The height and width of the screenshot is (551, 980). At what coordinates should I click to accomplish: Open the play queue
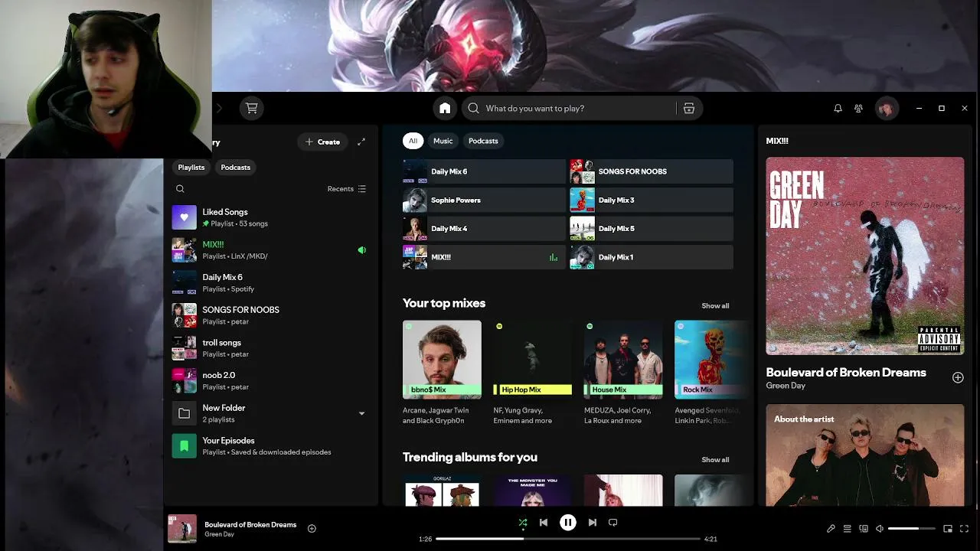pos(847,529)
